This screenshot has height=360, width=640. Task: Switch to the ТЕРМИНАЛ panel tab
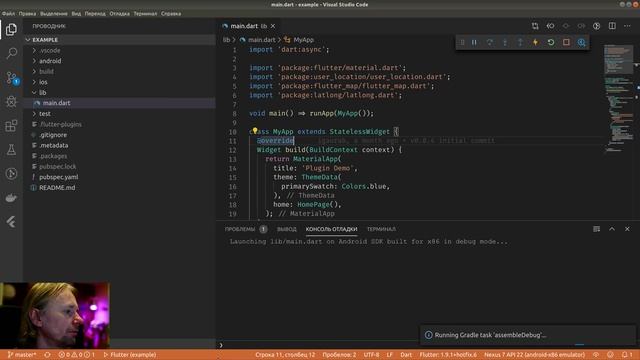tap(381, 229)
